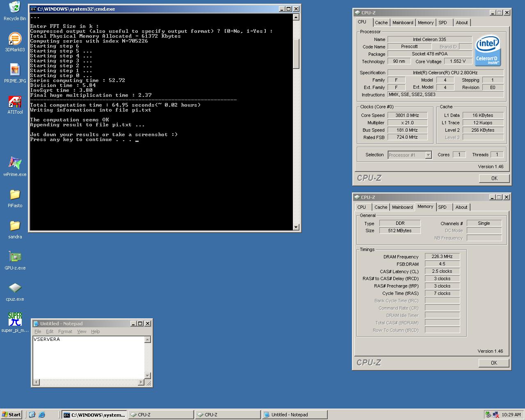
Task: Select the PiFasto folder icon
Action: click(15, 198)
